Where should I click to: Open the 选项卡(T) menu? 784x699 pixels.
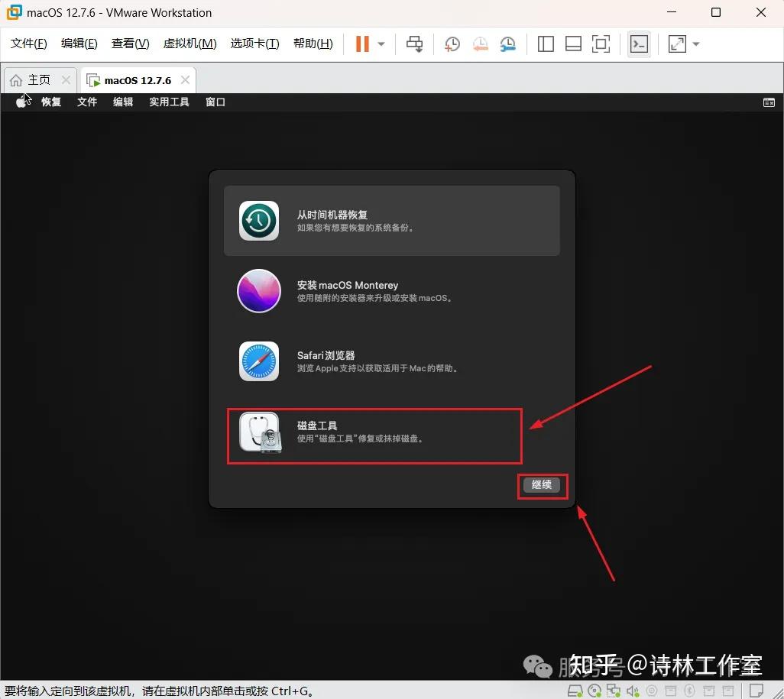255,44
